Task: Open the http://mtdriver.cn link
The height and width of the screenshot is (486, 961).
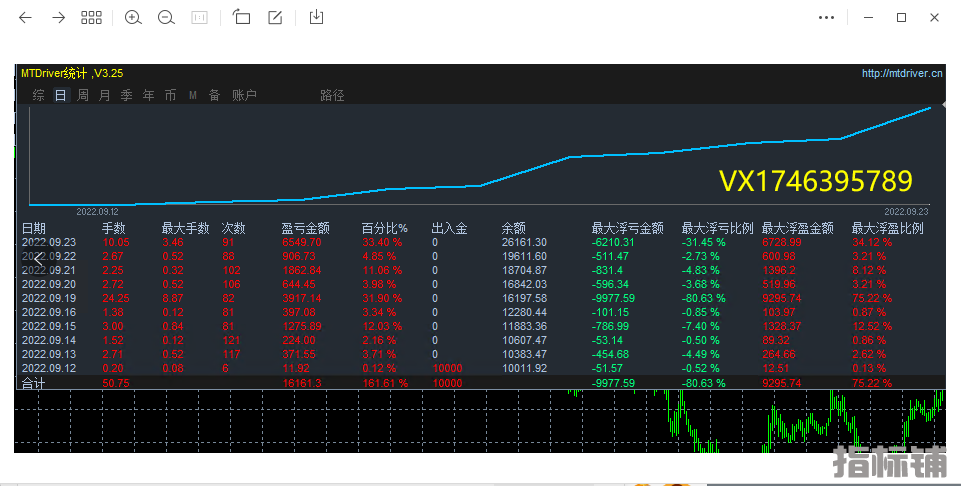Action: tap(901, 73)
